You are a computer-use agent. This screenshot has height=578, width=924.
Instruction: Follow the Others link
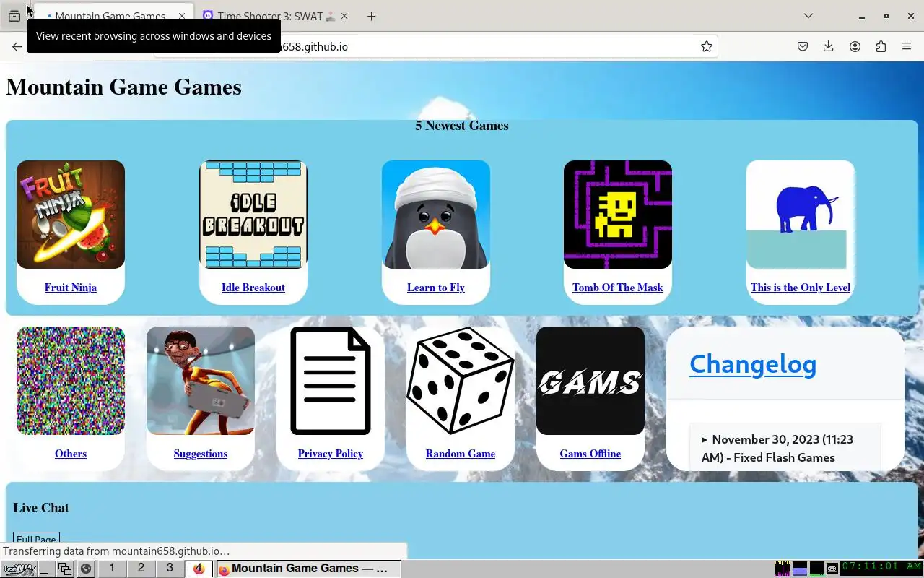[71, 454]
